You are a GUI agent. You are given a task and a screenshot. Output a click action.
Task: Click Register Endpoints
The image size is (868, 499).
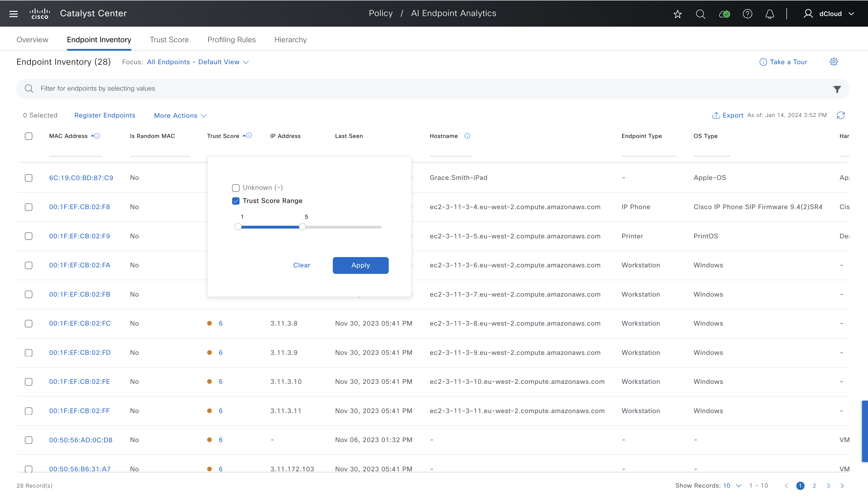click(x=105, y=115)
